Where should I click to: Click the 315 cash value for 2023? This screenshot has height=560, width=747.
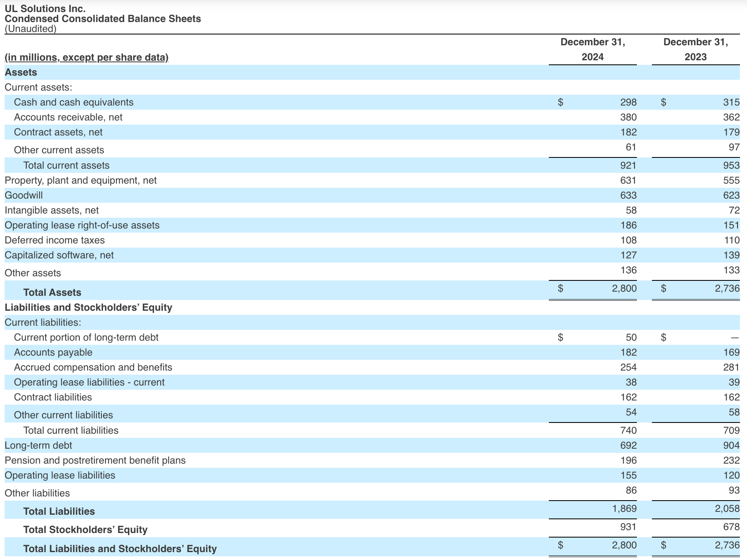click(x=731, y=102)
